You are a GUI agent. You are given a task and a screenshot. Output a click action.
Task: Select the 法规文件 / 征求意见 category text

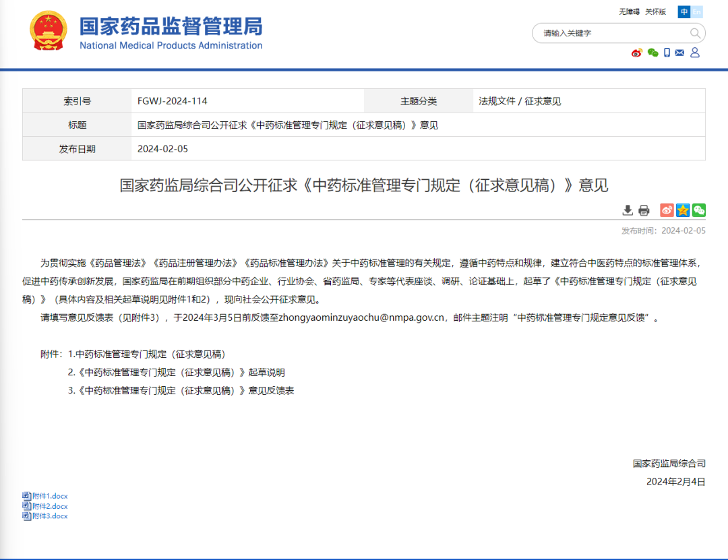pos(520,101)
